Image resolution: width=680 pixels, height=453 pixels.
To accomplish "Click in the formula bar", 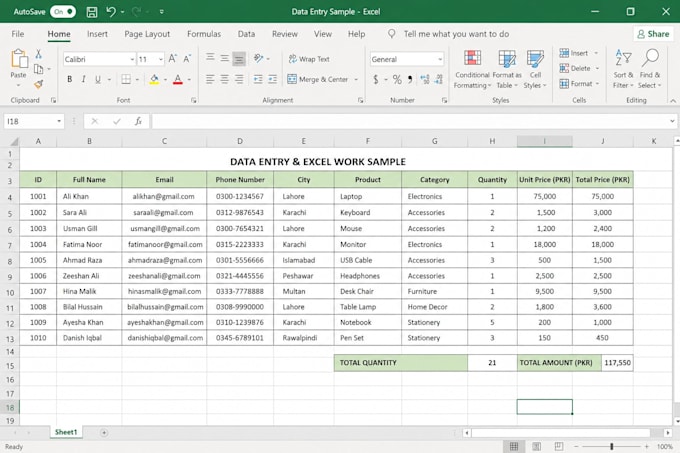I will (410, 121).
